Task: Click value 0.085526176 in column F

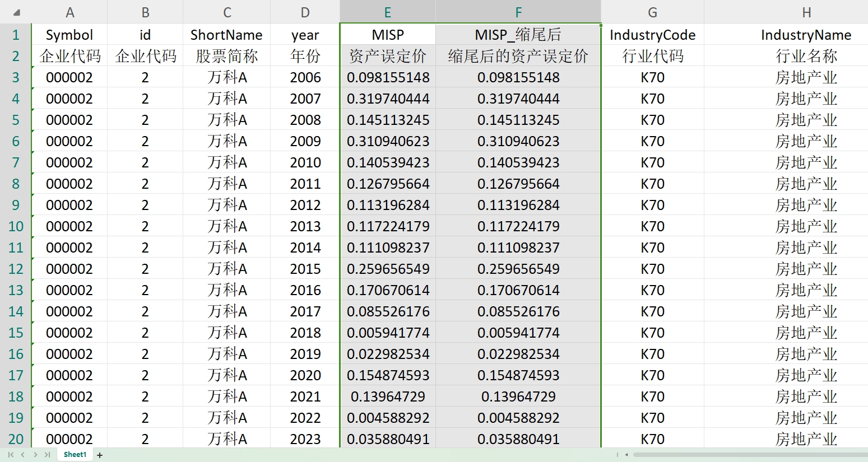Action: pyautogui.click(x=518, y=311)
